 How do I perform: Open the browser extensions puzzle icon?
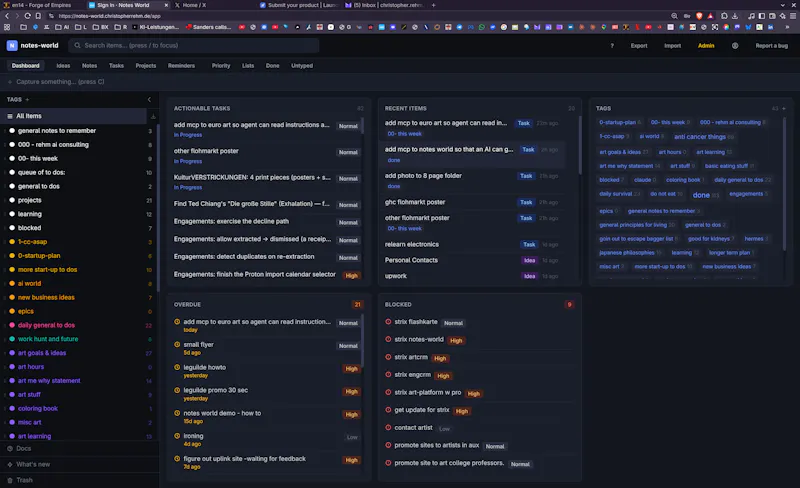[x=724, y=16]
